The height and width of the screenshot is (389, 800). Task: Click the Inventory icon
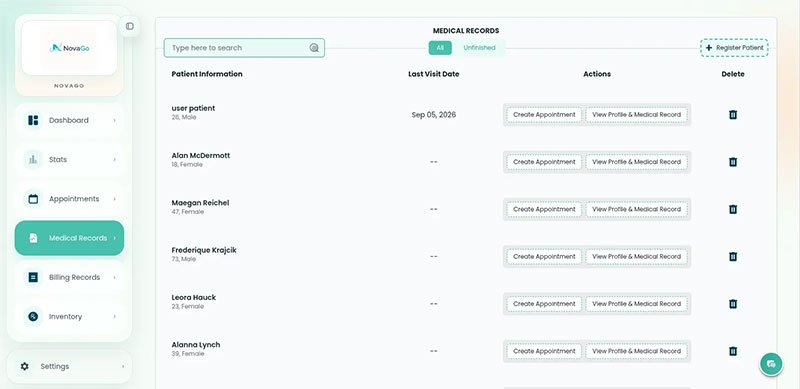tap(33, 317)
